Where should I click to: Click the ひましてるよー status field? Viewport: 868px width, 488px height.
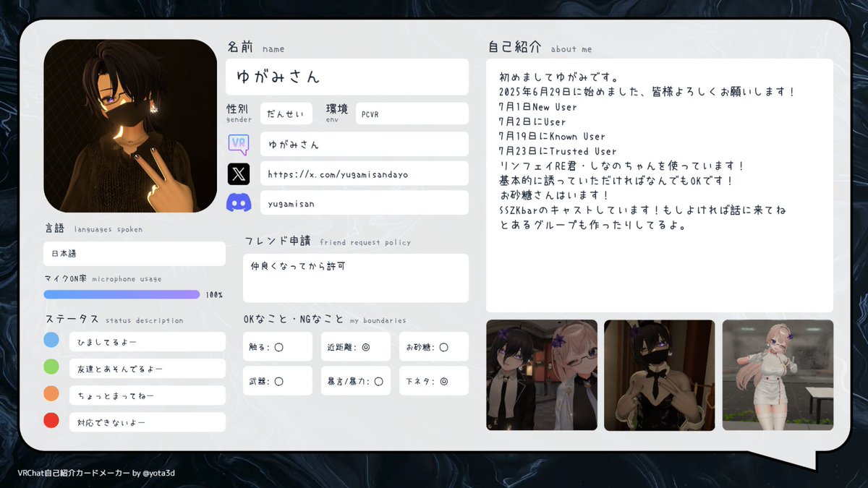[x=148, y=341]
